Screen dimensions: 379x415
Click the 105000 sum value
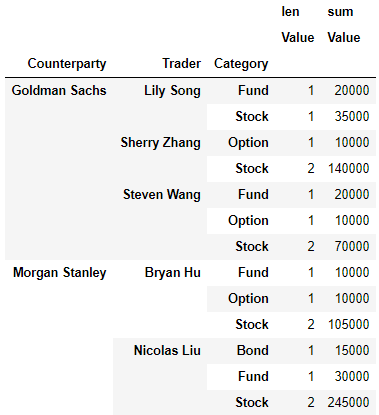coord(349,324)
